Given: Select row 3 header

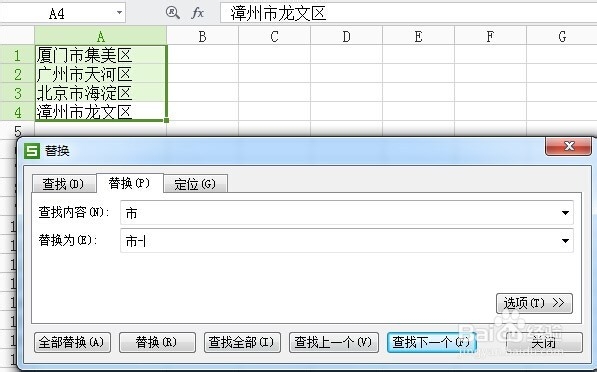Looking at the screenshot, I should [17, 93].
